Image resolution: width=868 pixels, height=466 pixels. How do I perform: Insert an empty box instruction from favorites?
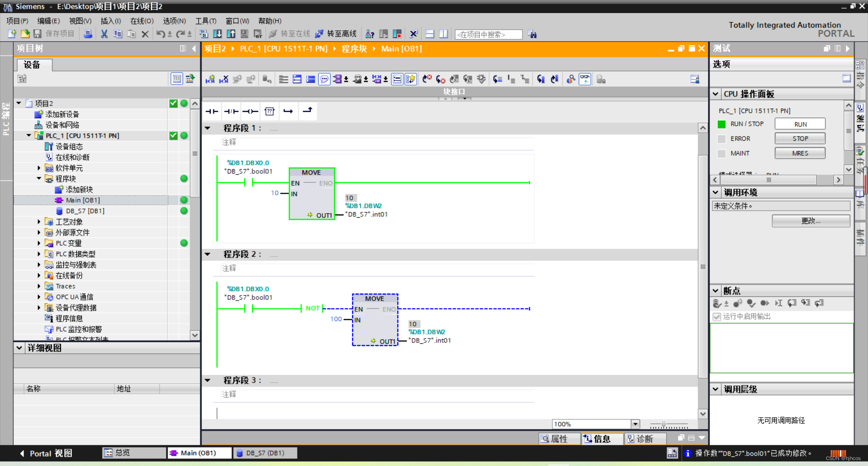point(269,111)
